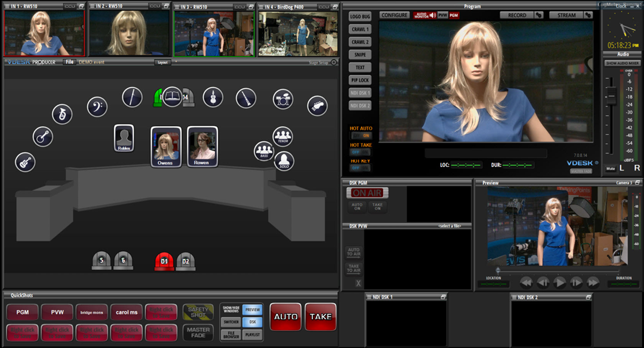Select the TENOR choir group icon
Image resolution: width=644 pixels, height=348 pixels.
coord(283,137)
